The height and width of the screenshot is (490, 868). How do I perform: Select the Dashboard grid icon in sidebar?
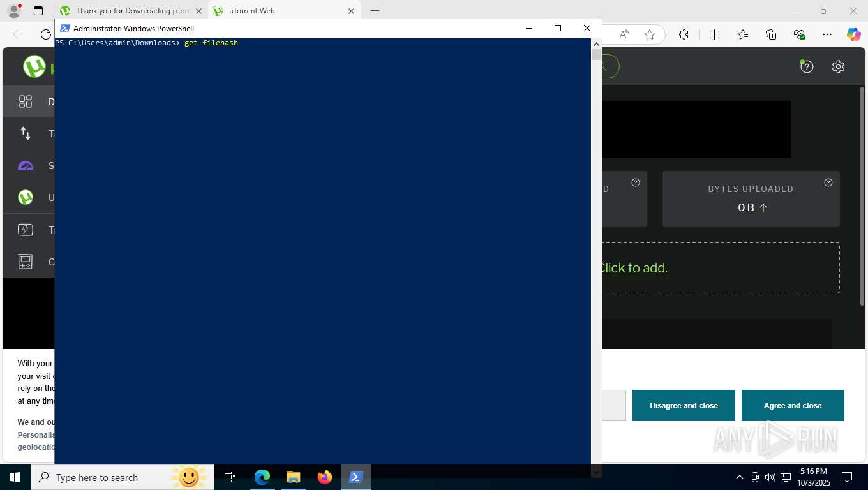pos(26,101)
